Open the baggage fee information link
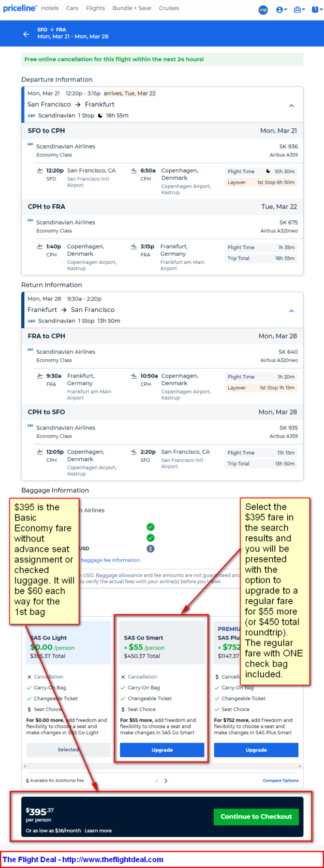The width and height of the screenshot is (324, 868). coord(110,560)
